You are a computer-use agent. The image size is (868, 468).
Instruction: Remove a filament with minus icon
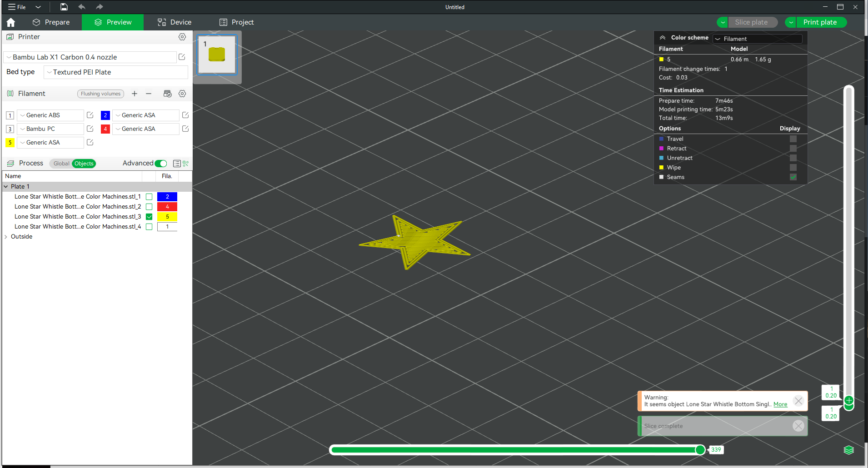[x=149, y=94]
